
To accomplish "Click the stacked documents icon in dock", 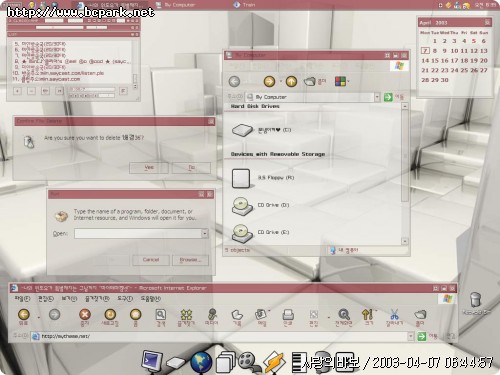I will [x=226, y=362].
